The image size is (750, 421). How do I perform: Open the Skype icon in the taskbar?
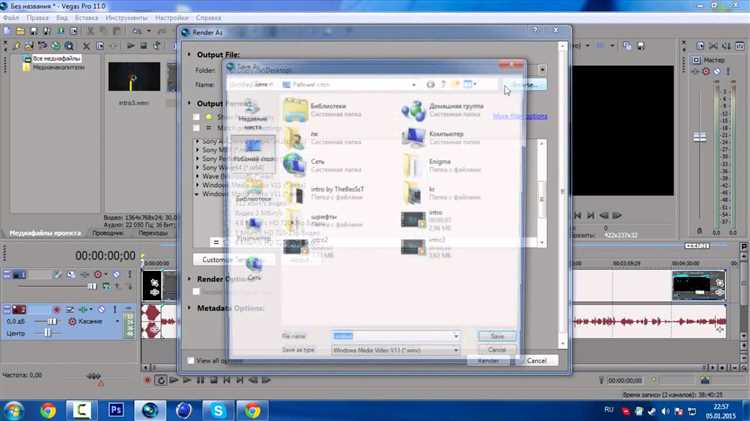(218, 410)
